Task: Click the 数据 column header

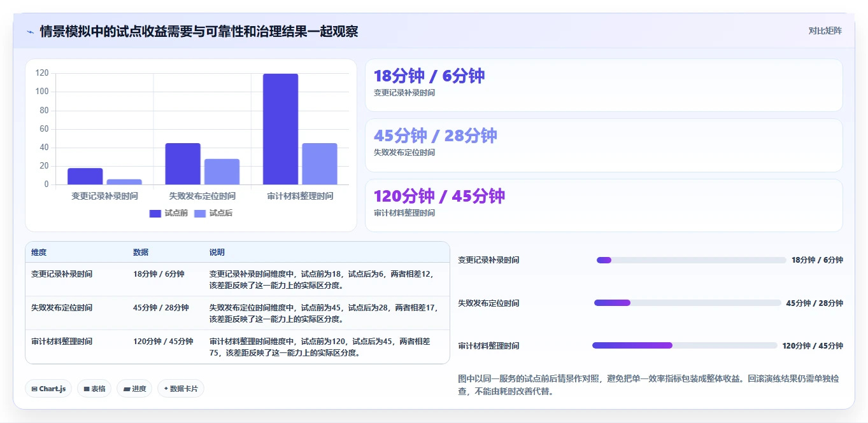Action: point(141,253)
